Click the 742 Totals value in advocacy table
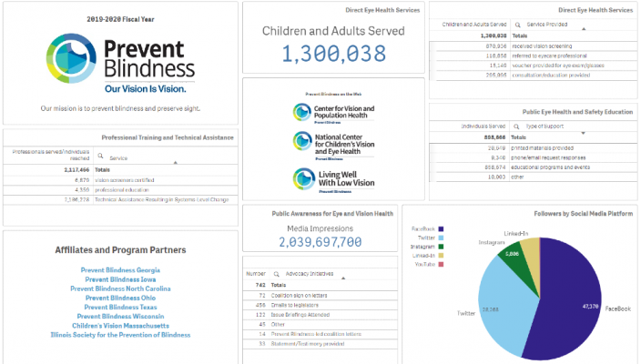 point(260,285)
